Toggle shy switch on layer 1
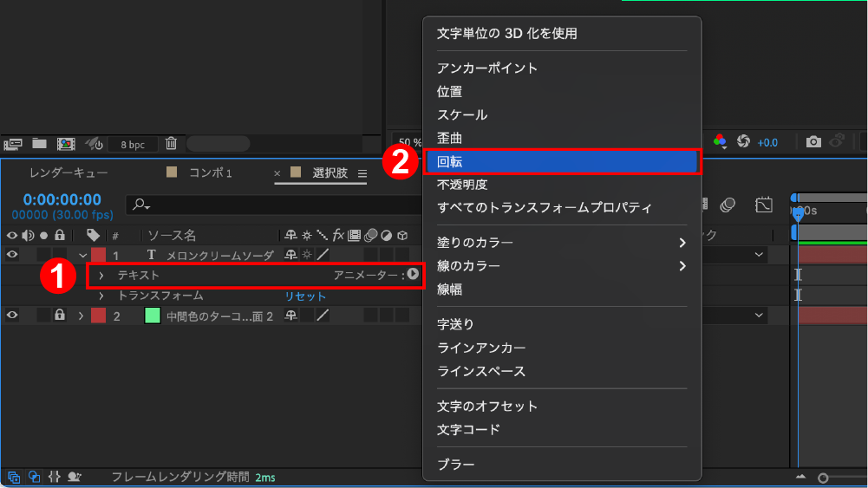 point(290,255)
